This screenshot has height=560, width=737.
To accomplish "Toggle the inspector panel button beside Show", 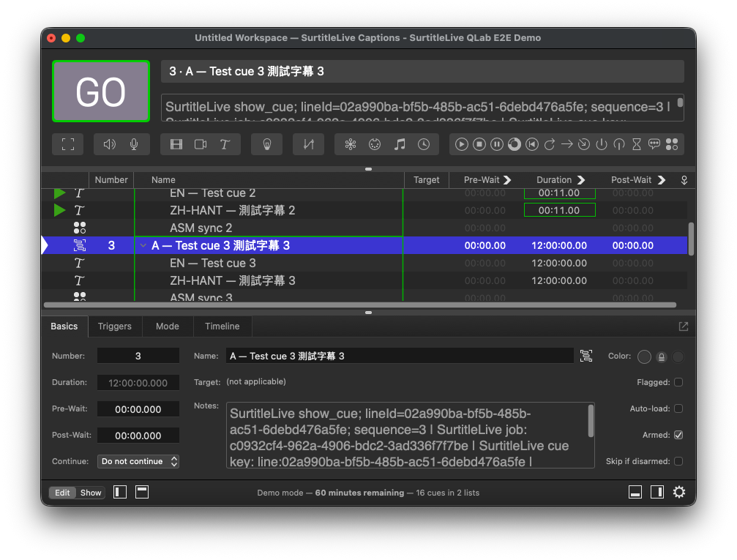I will pos(142,493).
